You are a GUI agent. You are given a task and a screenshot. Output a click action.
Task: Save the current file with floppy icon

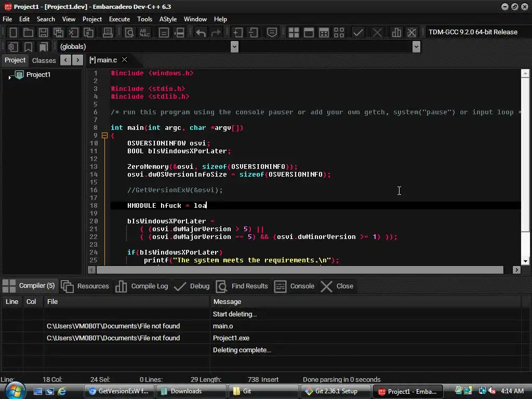pyautogui.click(x=43, y=33)
